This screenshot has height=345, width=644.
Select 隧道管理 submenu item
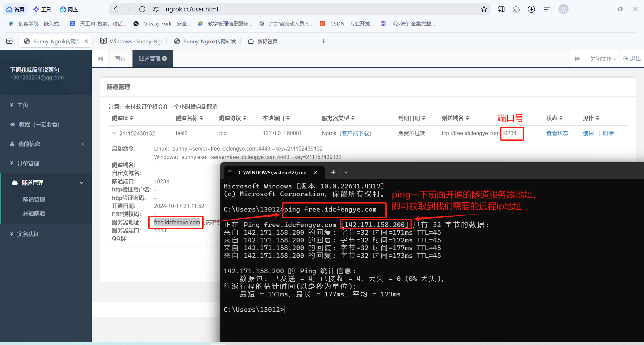(x=34, y=199)
